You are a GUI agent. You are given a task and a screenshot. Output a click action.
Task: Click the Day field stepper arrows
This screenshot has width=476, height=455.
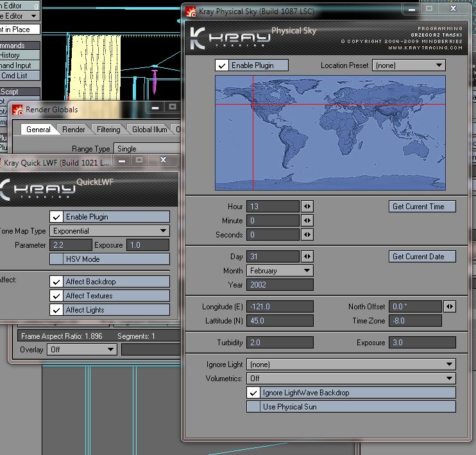307,257
